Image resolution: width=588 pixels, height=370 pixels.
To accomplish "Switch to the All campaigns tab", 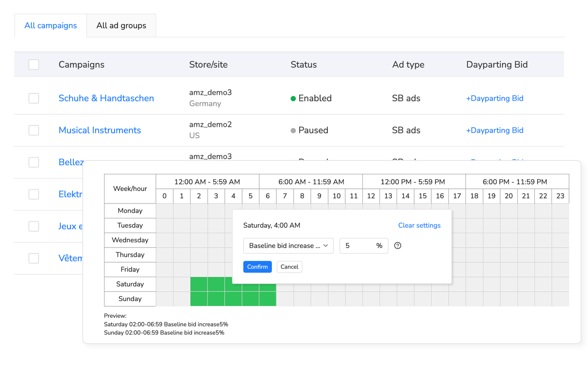I will pyautogui.click(x=50, y=25).
